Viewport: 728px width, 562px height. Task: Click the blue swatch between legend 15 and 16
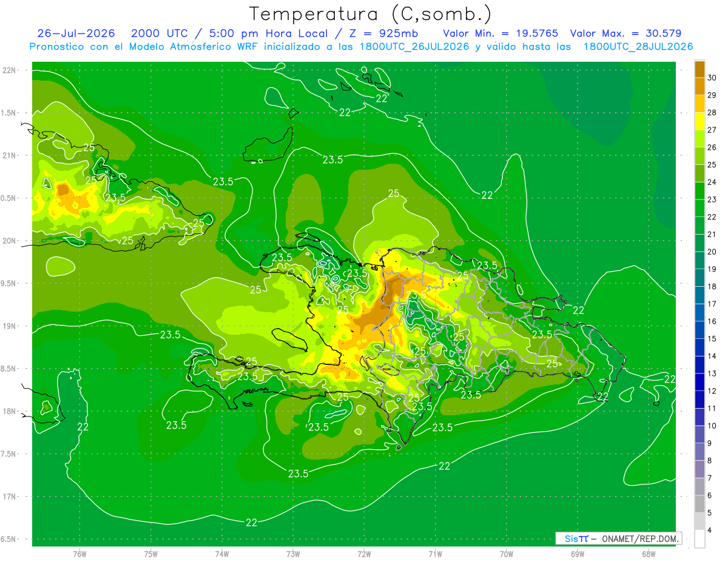point(699,330)
